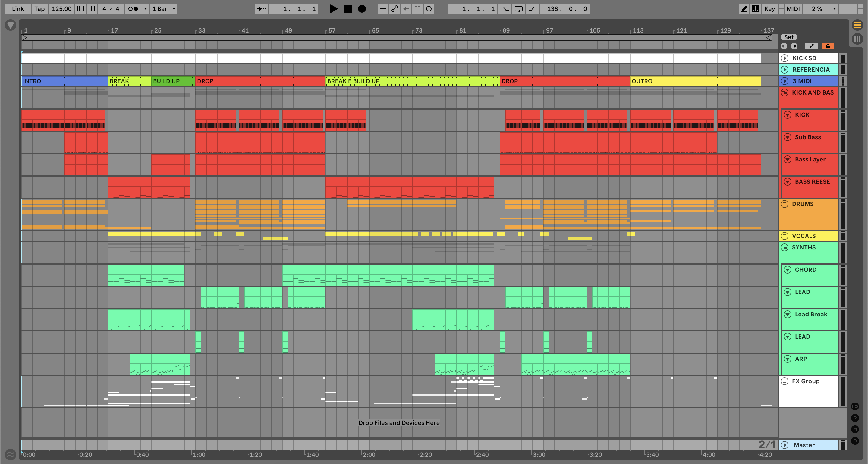Image resolution: width=868 pixels, height=464 pixels.
Task: Fold the CHORD track arrow
Action: 788,270
